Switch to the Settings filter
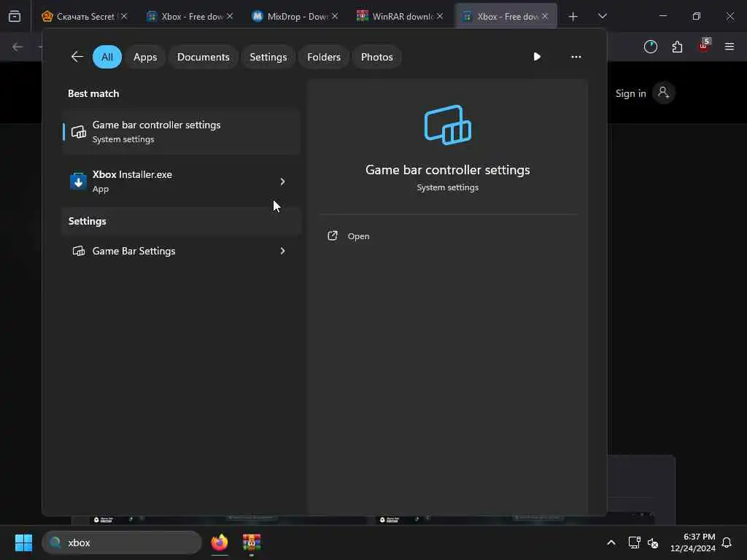This screenshot has height=560, width=747. pos(268,57)
